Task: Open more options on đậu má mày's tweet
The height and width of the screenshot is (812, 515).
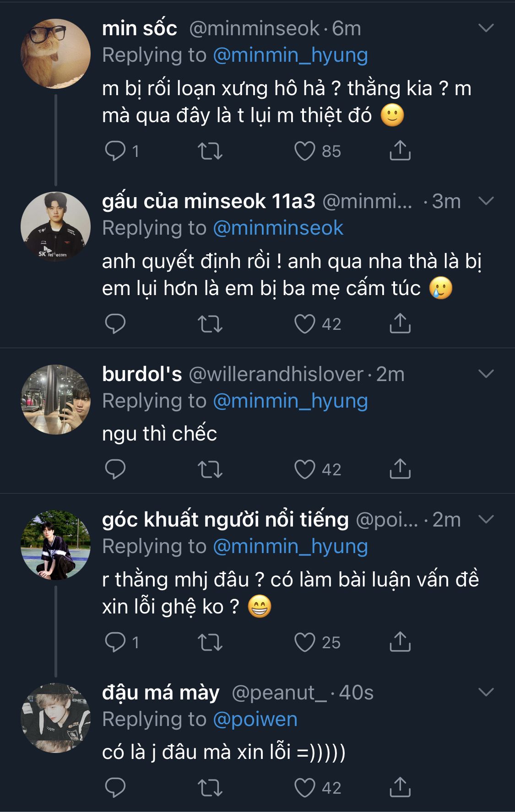Action: point(486,693)
